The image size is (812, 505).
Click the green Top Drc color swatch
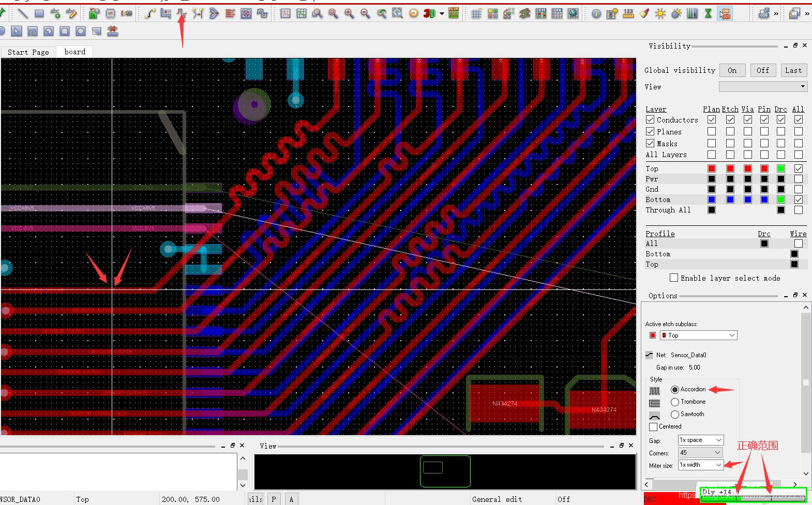point(781,169)
